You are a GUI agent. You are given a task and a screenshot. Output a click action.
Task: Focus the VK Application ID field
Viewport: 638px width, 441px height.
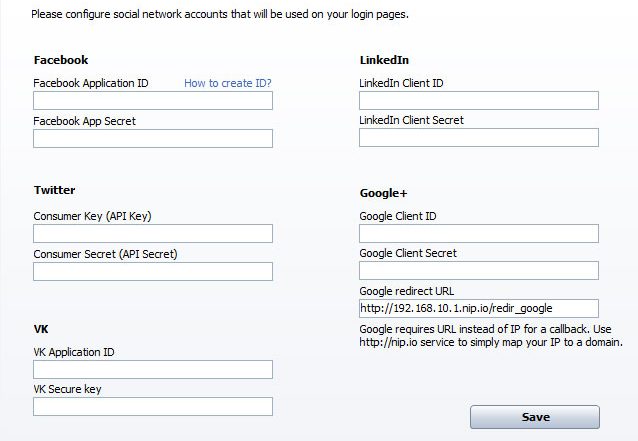(x=153, y=369)
